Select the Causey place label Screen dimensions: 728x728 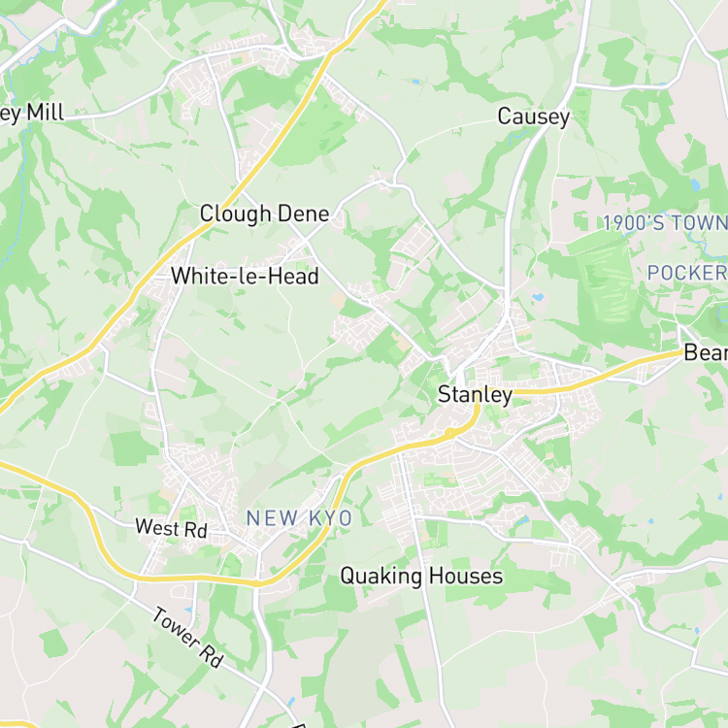pyautogui.click(x=534, y=116)
